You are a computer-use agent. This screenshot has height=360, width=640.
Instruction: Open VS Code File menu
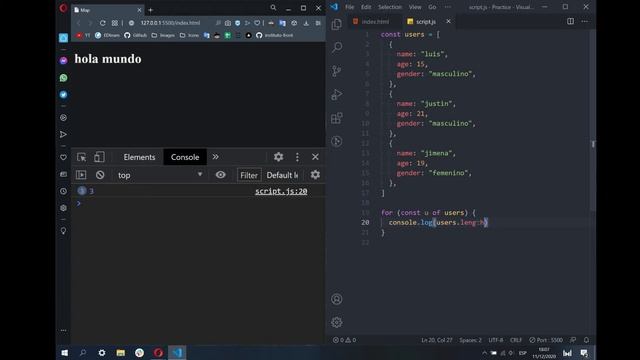pos(350,7)
